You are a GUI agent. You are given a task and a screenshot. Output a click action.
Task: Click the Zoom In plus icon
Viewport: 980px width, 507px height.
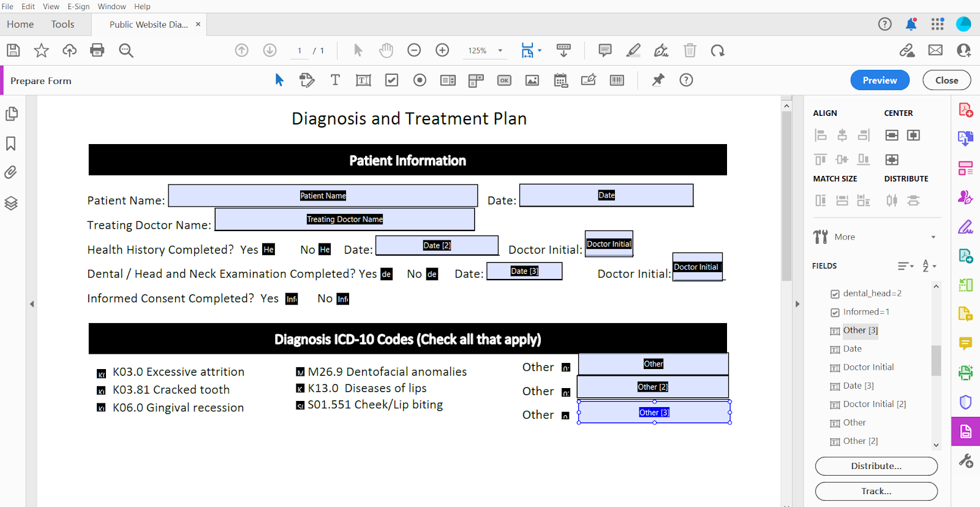442,50
